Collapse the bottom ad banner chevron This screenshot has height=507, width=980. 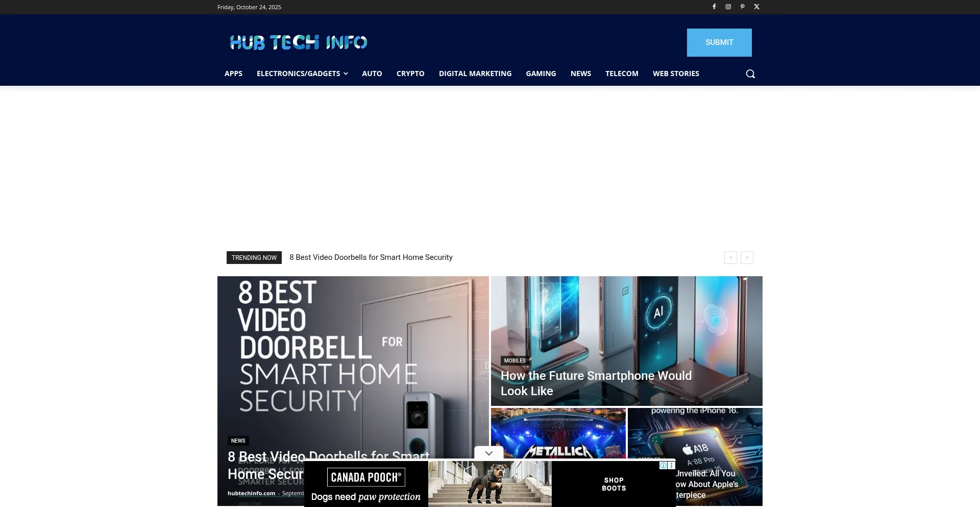point(488,453)
